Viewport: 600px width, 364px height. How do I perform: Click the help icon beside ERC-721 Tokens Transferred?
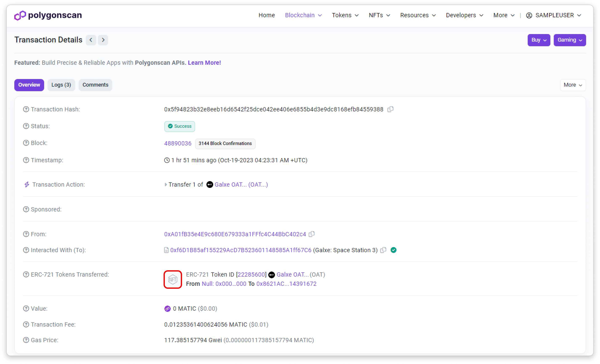(x=26, y=274)
